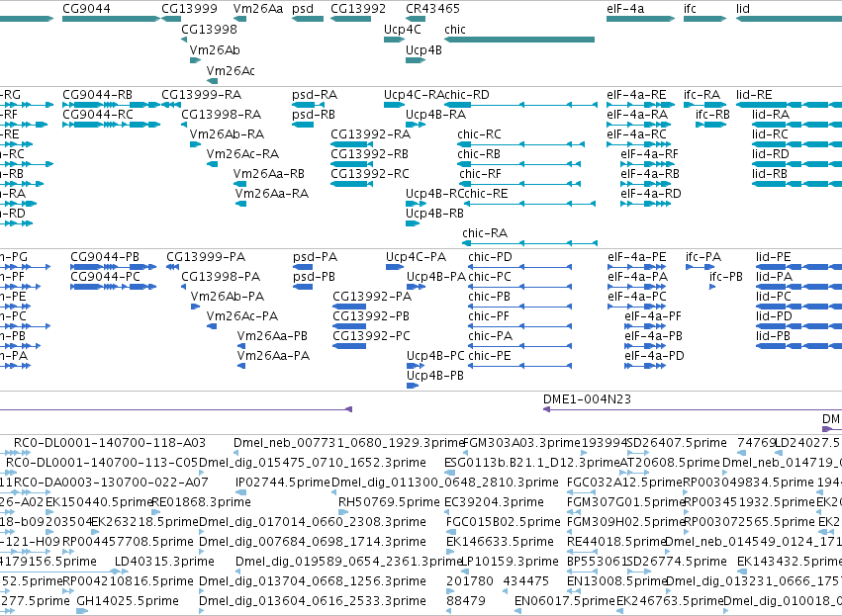Click the GH14025.5prime EST label
The width and height of the screenshot is (842, 616).
[x=128, y=601]
